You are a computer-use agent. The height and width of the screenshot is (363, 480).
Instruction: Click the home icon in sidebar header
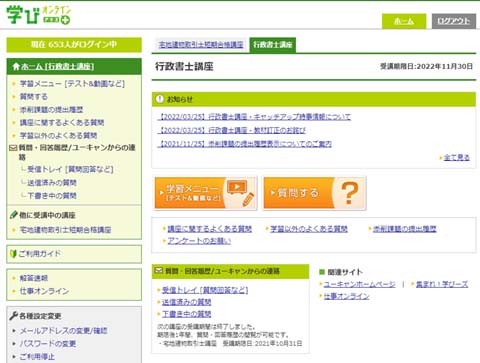[16, 66]
